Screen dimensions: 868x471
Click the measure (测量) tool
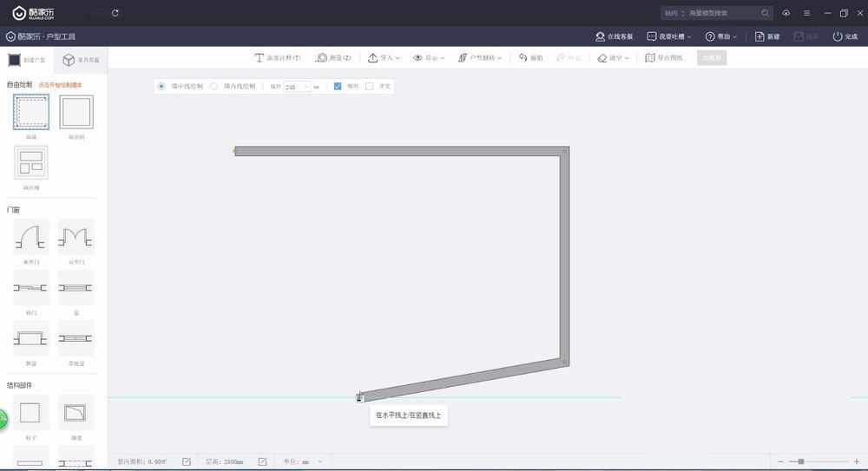pos(334,58)
